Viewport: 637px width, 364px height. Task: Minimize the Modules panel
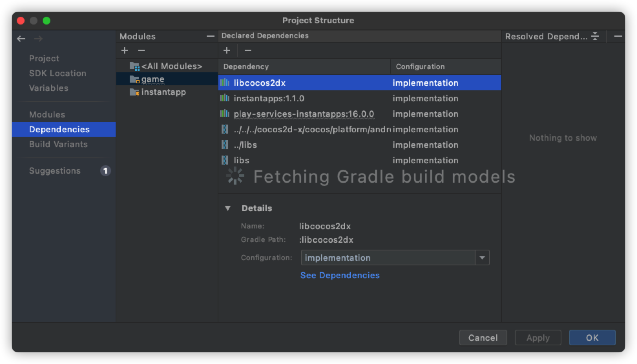click(x=210, y=36)
